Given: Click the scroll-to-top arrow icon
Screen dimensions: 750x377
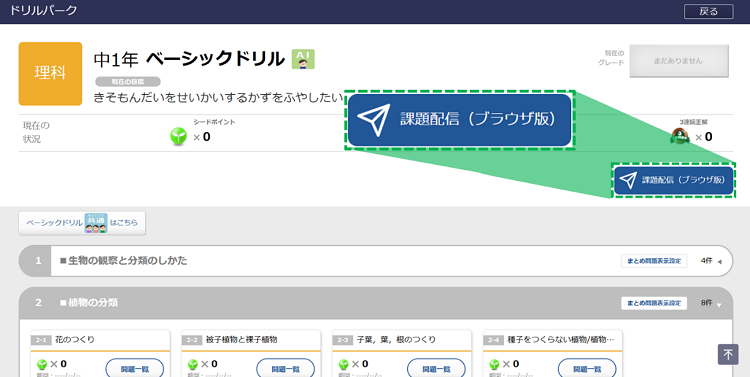Looking at the screenshot, I should tap(728, 355).
